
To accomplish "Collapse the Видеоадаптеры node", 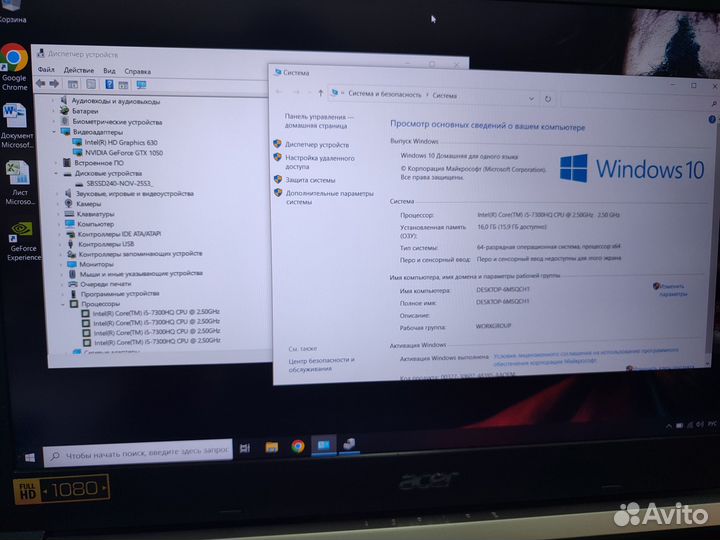I will tap(54, 132).
